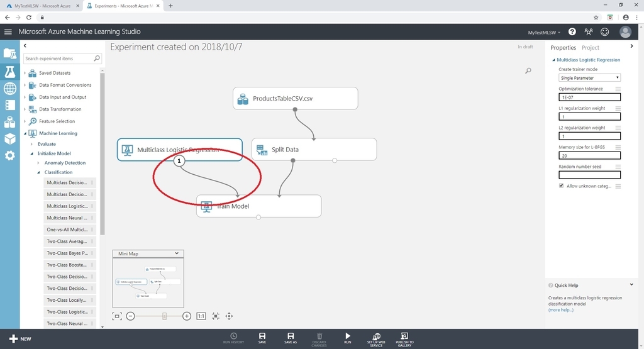Viewport: 644px width, 349px height.
Task: Collapse Initialize Model subcategory
Action: [31, 153]
